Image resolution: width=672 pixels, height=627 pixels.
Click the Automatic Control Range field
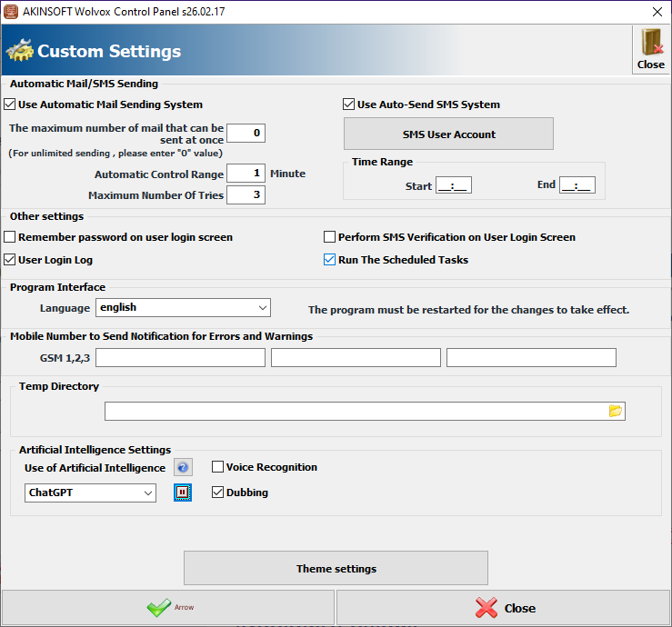(x=246, y=174)
